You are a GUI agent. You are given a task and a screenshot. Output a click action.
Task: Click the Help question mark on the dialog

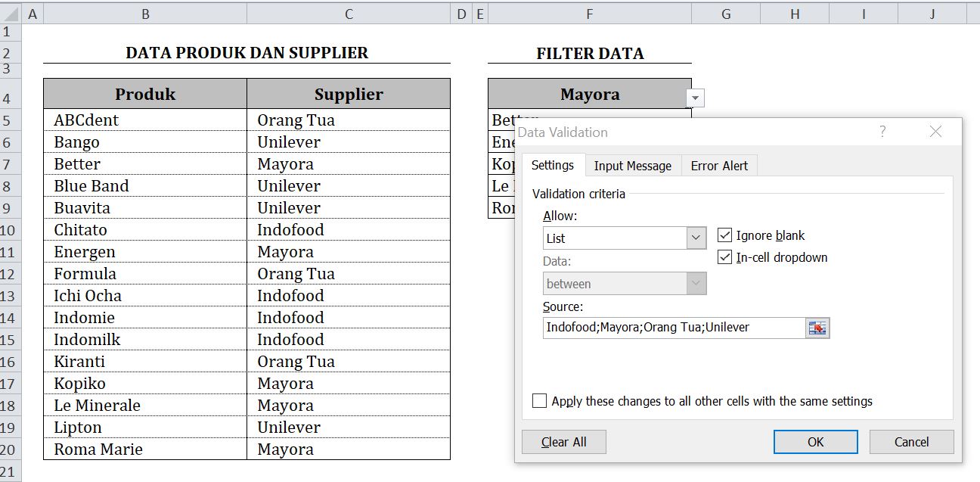(x=882, y=132)
